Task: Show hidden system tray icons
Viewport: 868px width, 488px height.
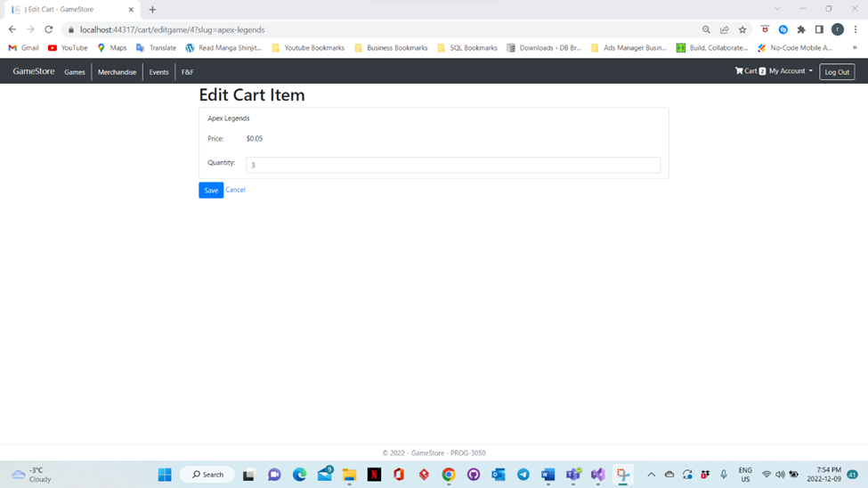Action: coord(651,475)
